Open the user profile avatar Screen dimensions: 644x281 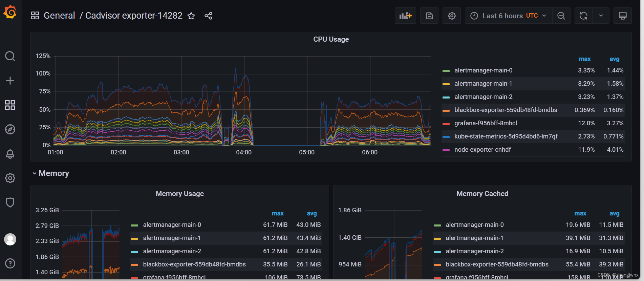click(10, 239)
